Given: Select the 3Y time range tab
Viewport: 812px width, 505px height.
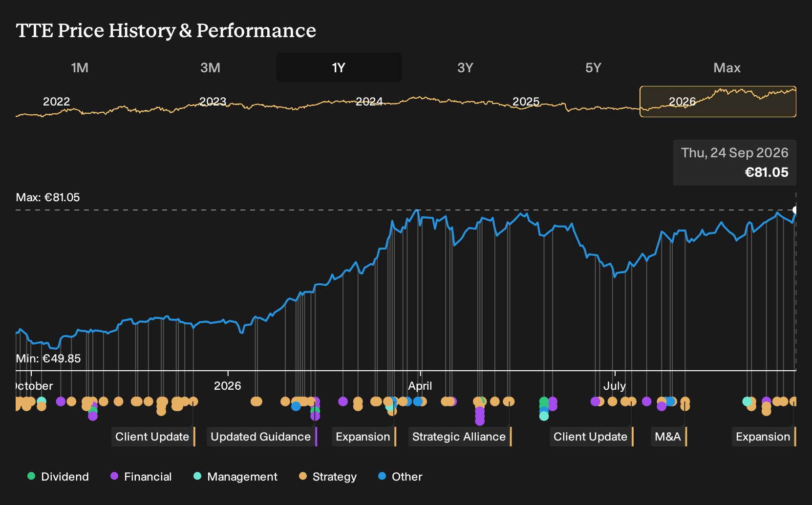Looking at the screenshot, I should [465, 67].
